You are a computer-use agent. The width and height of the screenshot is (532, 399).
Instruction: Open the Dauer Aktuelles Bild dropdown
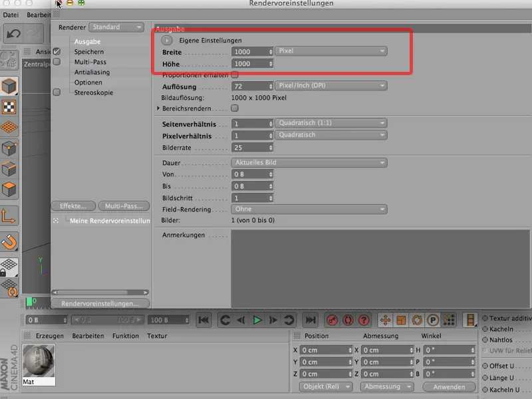pos(309,162)
